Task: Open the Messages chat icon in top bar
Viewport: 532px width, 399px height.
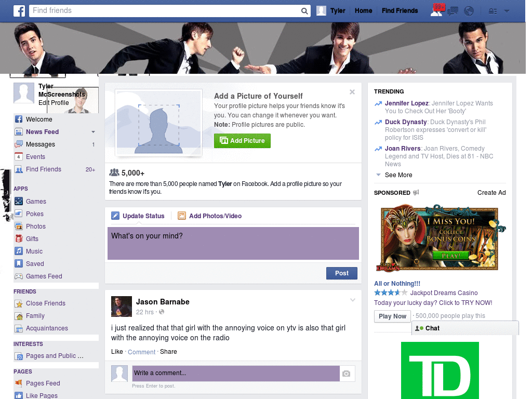Action: pos(453,10)
